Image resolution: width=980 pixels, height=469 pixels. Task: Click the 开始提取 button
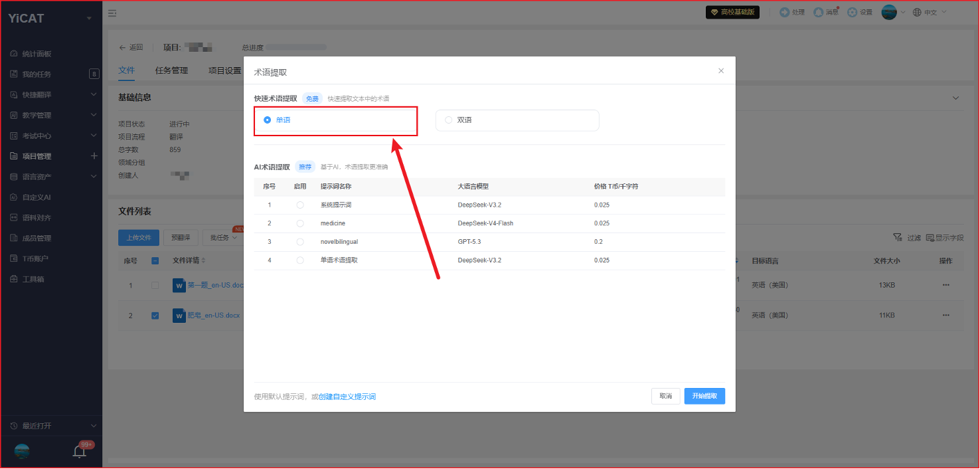point(704,396)
